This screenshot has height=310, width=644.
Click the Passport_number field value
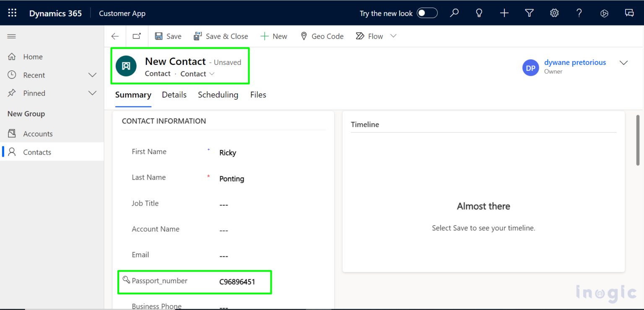237,282
